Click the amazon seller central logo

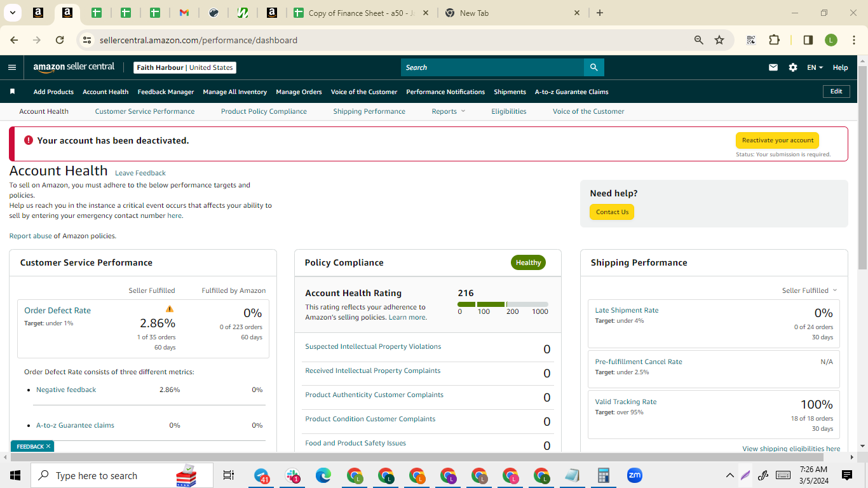tap(74, 67)
